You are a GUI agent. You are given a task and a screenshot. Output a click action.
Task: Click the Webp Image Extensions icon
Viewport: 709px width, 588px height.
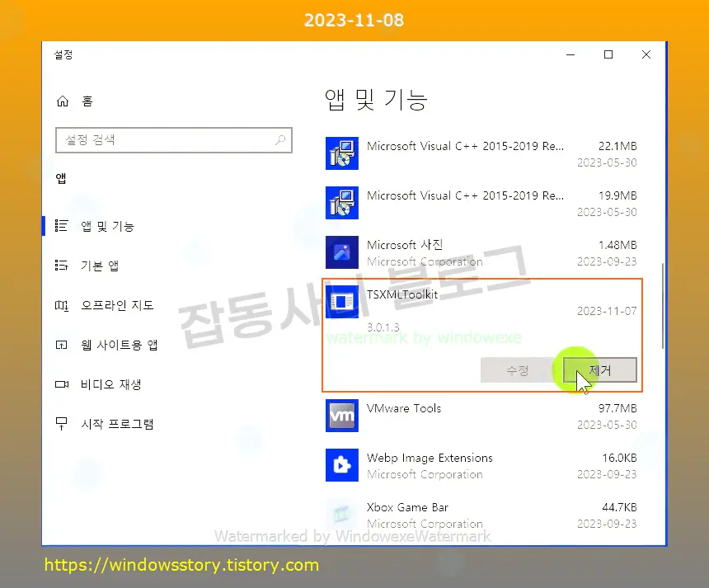[342, 465]
